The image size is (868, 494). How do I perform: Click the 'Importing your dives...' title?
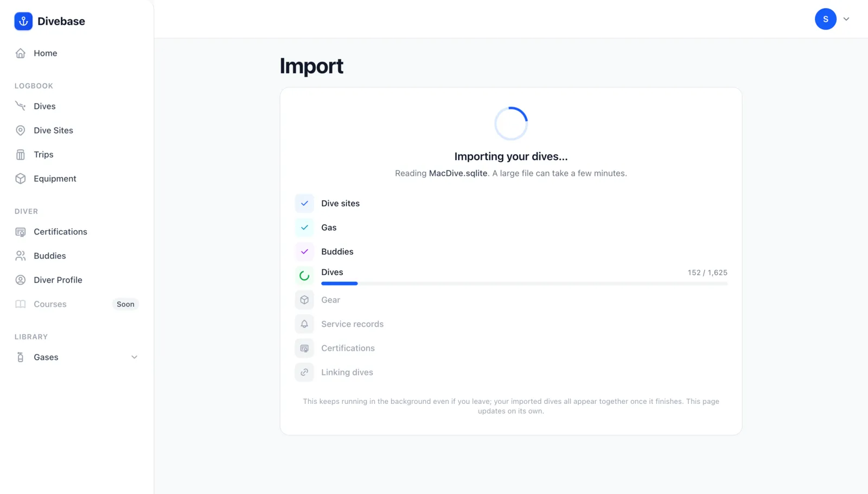pyautogui.click(x=511, y=156)
